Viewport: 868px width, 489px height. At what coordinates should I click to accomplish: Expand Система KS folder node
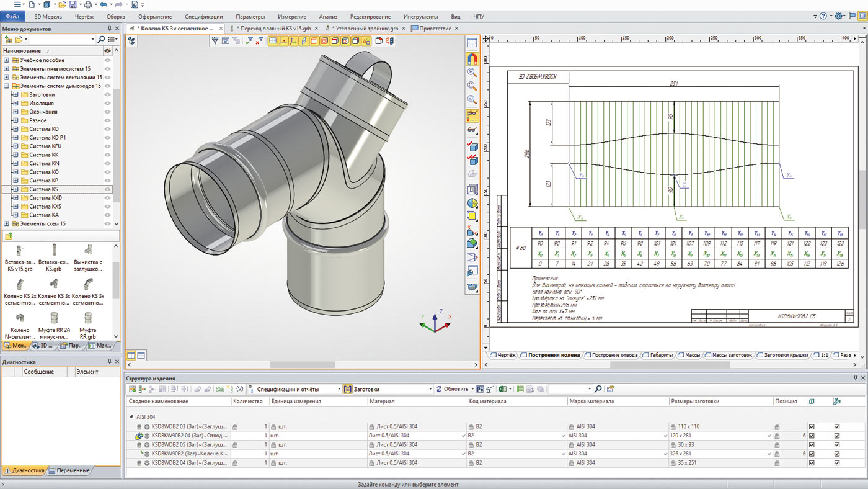click(x=15, y=189)
